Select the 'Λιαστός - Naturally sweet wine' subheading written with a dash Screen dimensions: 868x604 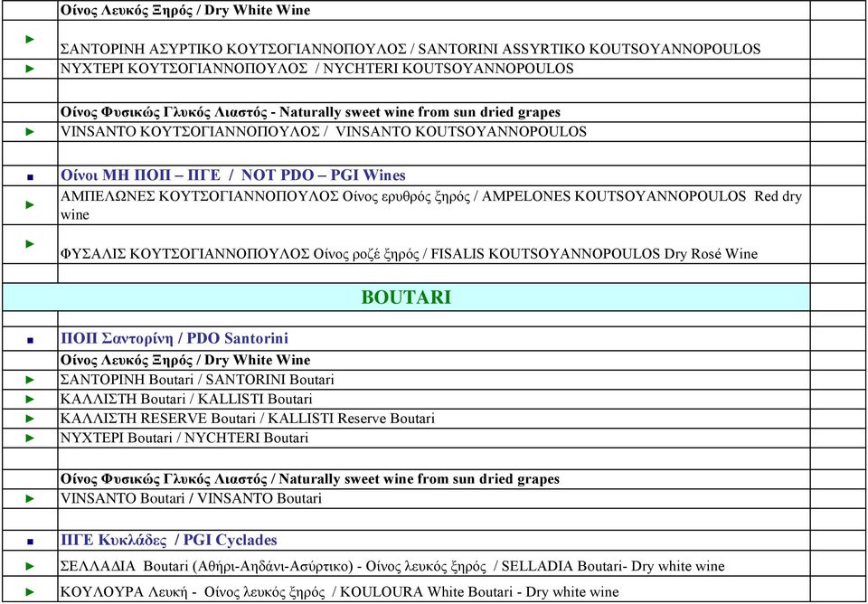pos(310,112)
